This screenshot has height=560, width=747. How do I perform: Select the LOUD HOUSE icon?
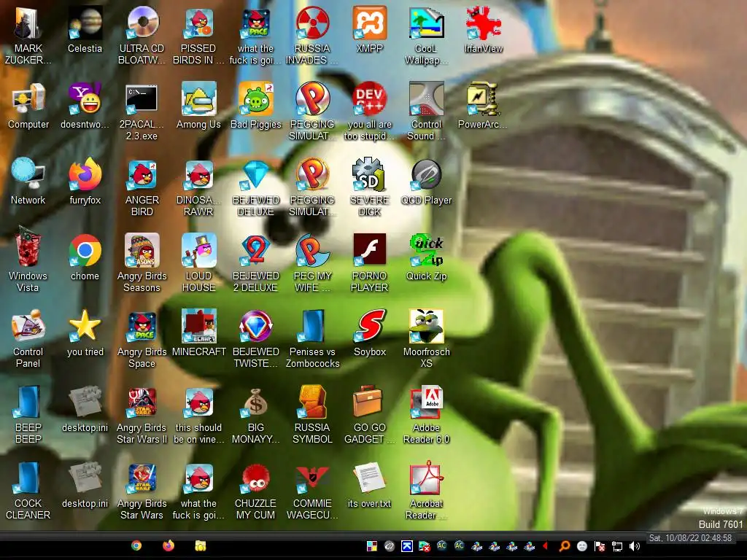(198, 262)
